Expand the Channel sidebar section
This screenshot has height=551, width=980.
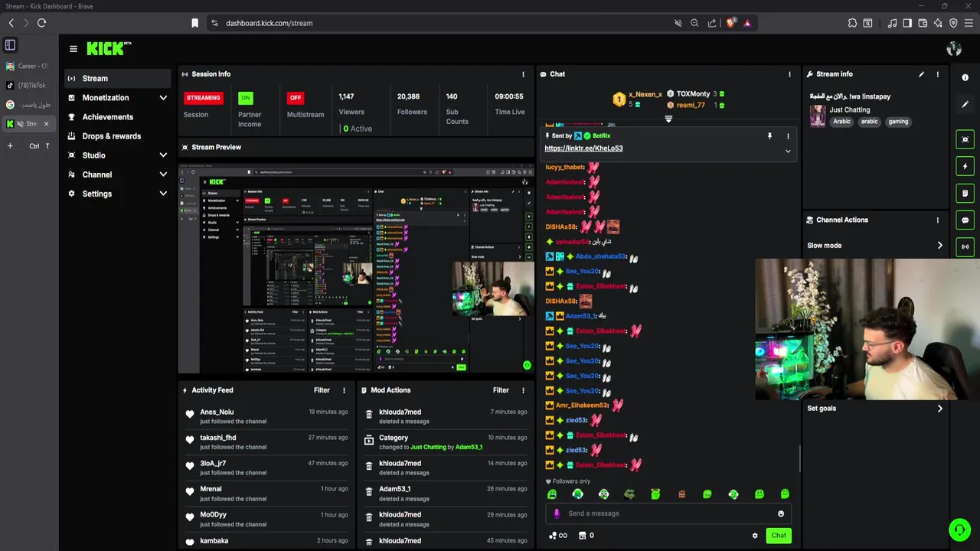[x=163, y=174]
